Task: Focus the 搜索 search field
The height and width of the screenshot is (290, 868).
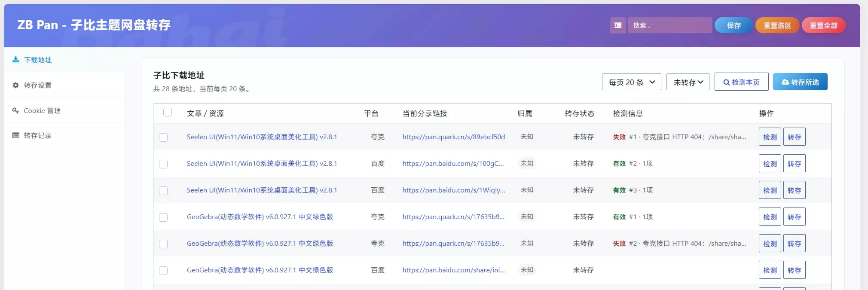Action: tap(670, 25)
